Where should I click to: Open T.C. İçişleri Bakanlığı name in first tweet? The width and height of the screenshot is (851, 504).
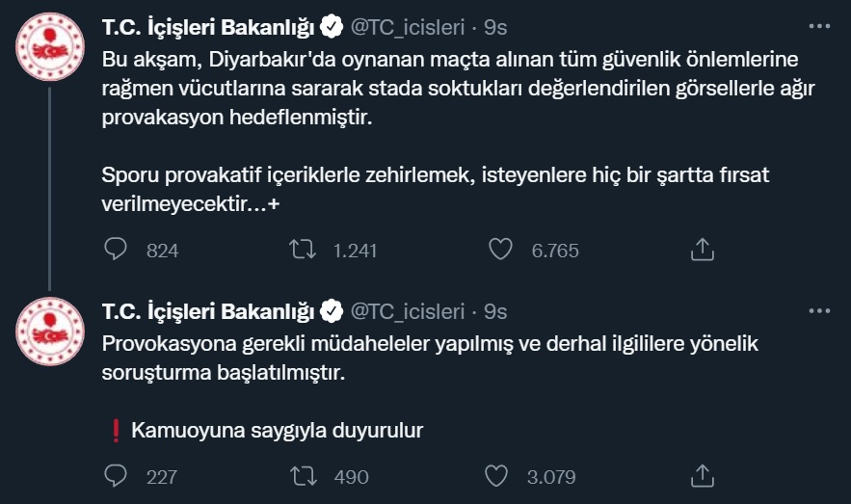point(208,27)
